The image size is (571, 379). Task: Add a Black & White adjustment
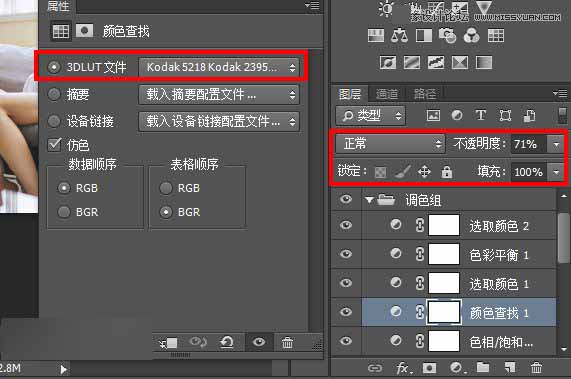coord(424,36)
